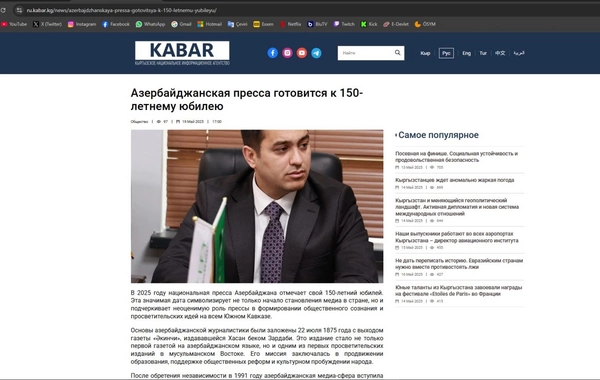Open the BluTV bookmark
The image size is (600, 380).
pyautogui.click(x=318, y=24)
